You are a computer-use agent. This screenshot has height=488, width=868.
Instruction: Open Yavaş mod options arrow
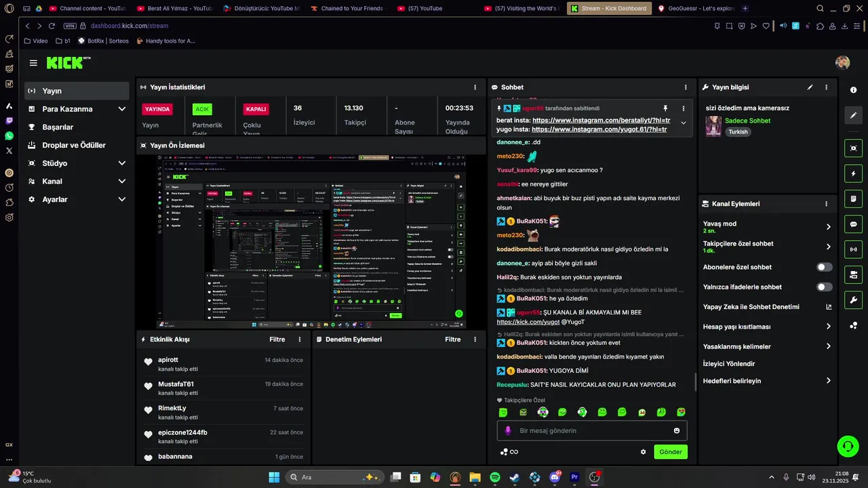point(829,227)
